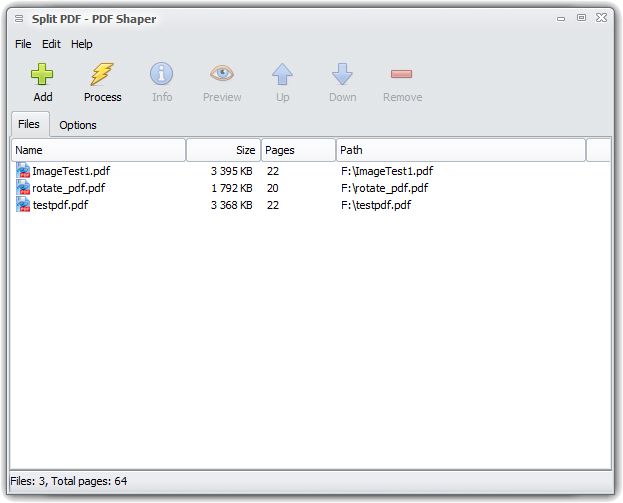Viewport: 623px width, 503px height.
Task: Switch to the Files tab
Action: coord(29,124)
